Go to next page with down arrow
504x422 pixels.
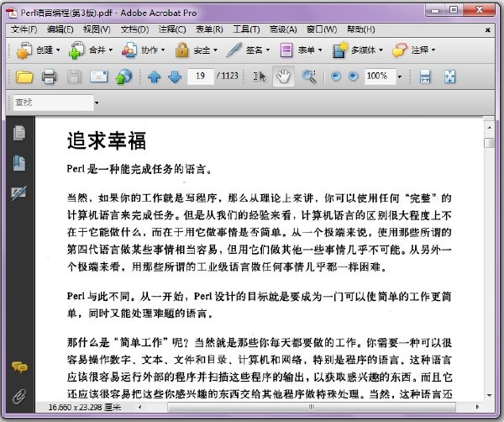(175, 76)
